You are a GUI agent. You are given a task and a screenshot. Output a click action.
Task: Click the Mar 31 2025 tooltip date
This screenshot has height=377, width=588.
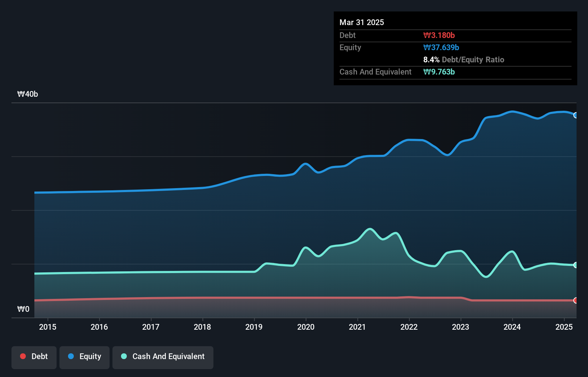pos(362,22)
